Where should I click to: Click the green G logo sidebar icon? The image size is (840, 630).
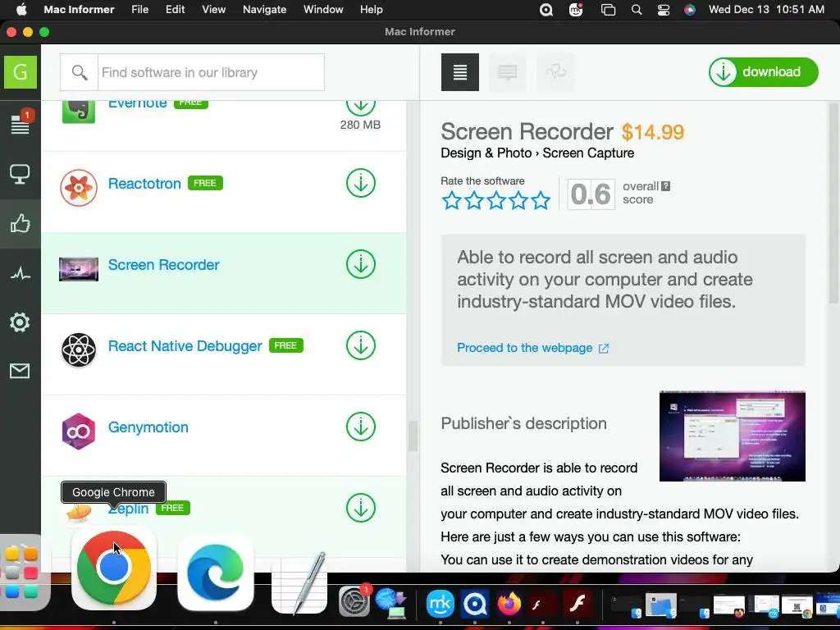click(x=21, y=72)
